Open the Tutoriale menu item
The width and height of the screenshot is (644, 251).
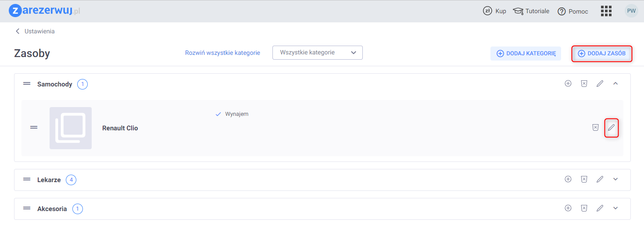coord(531,11)
